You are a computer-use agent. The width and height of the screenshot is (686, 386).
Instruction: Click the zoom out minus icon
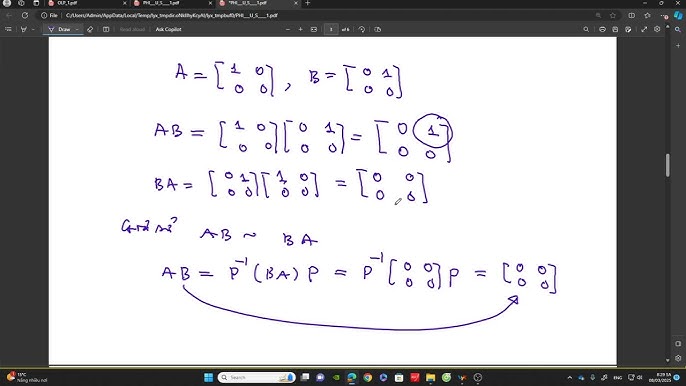288,29
